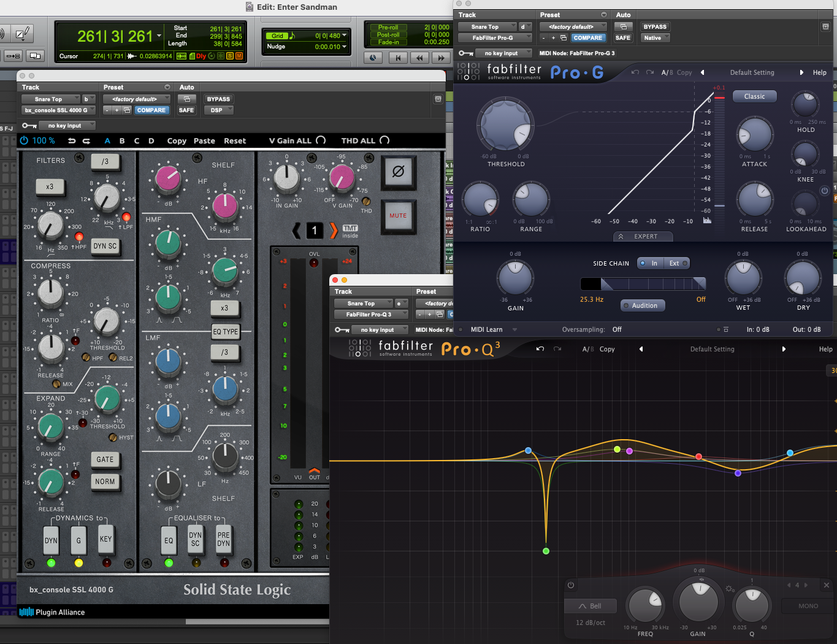
Task: Click Fast Forward transport button
Action: (x=441, y=58)
